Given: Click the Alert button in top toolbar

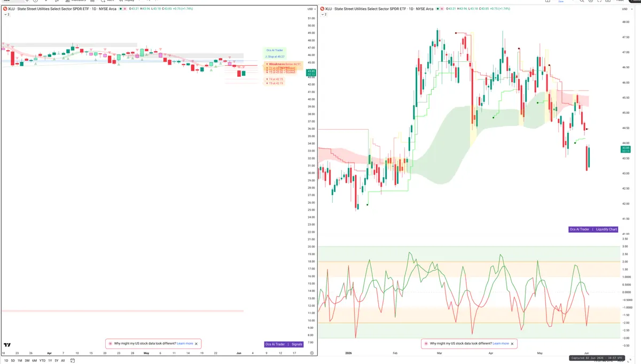Looking at the screenshot, I should tap(109, 1).
